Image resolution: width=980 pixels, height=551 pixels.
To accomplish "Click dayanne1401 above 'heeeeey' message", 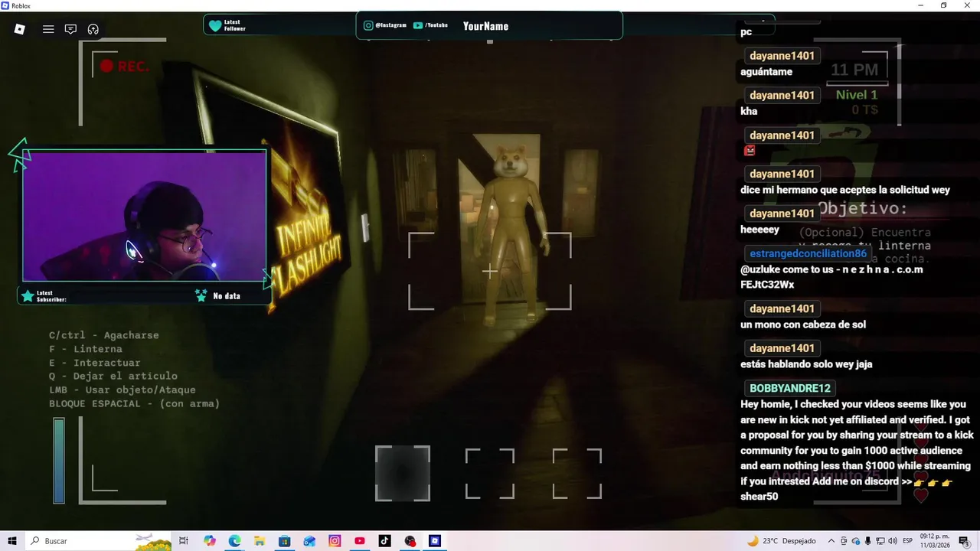I will 782,214.
